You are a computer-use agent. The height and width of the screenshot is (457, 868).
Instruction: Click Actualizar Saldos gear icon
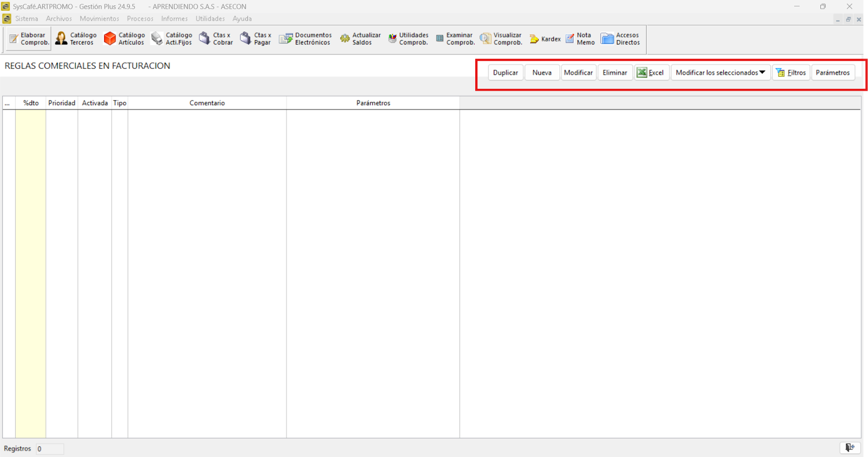(344, 39)
